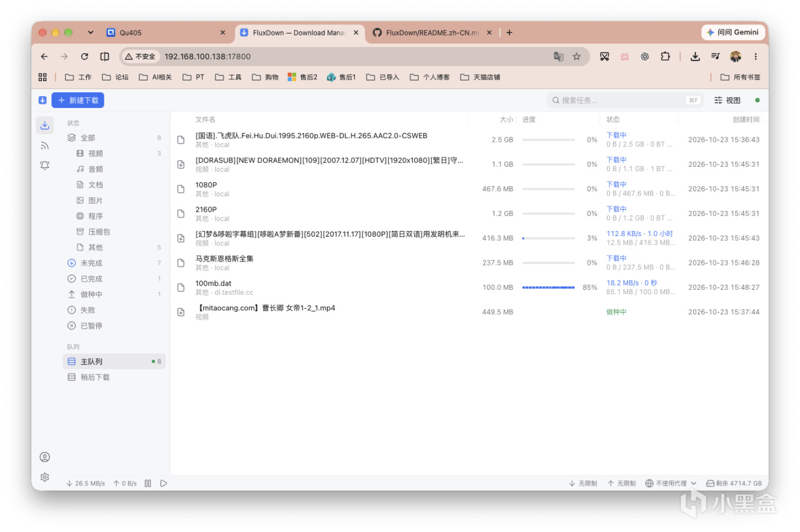Screen dimensions: 800x532
Task: Open the 不使用代理 proxy dropdown
Action: tap(671, 483)
